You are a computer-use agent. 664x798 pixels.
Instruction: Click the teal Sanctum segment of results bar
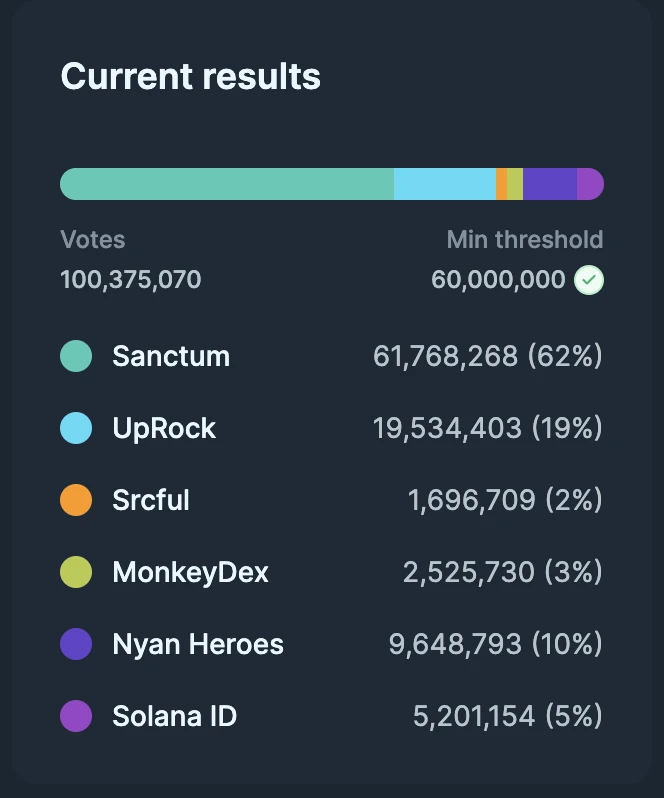click(x=228, y=184)
